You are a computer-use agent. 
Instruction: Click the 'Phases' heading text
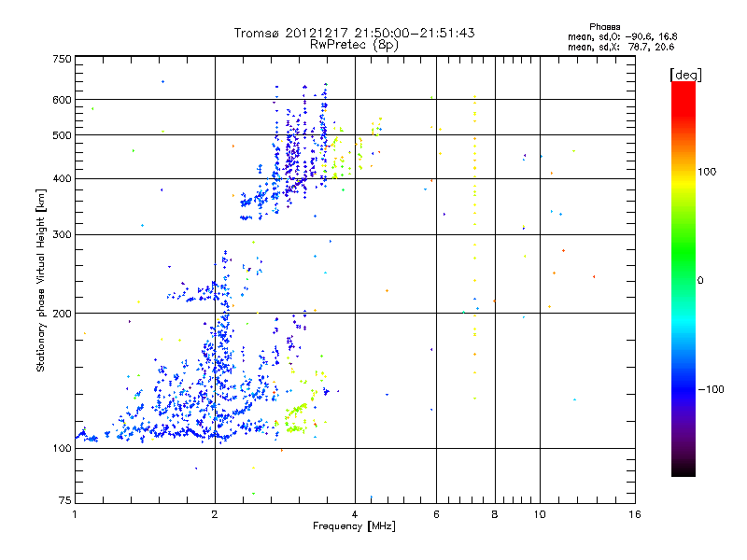(x=604, y=27)
